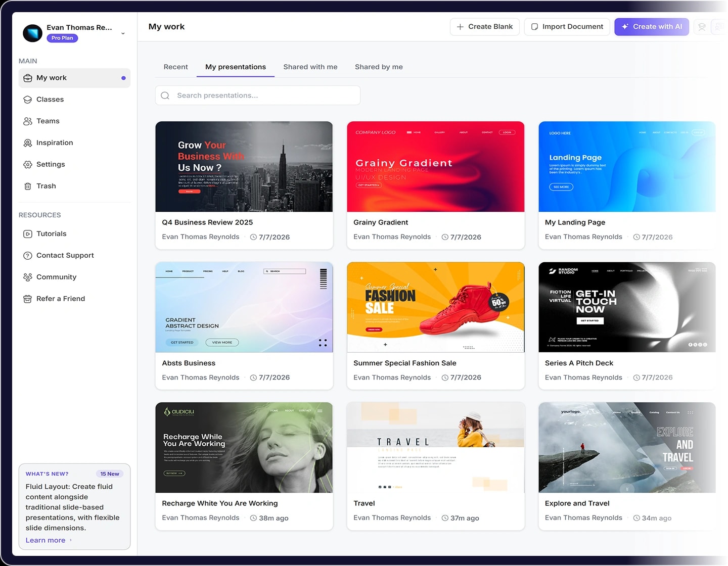Viewport: 728px width, 566px height.
Task: Click the Pro Plan badge
Action: click(x=62, y=38)
